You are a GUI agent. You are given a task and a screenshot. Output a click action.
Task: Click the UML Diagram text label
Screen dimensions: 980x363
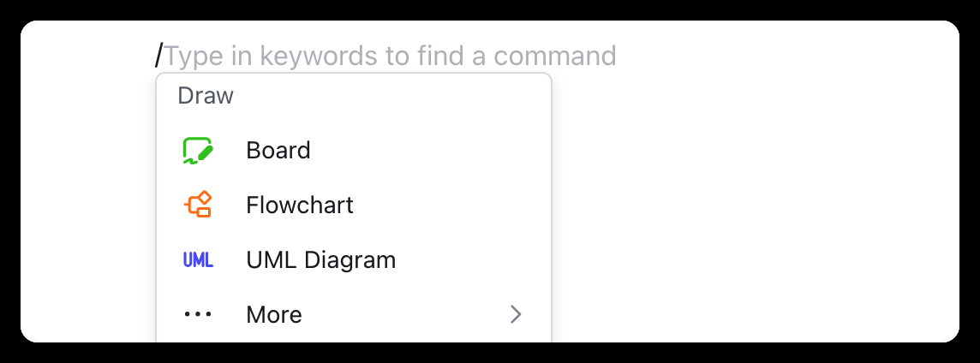coord(321,260)
